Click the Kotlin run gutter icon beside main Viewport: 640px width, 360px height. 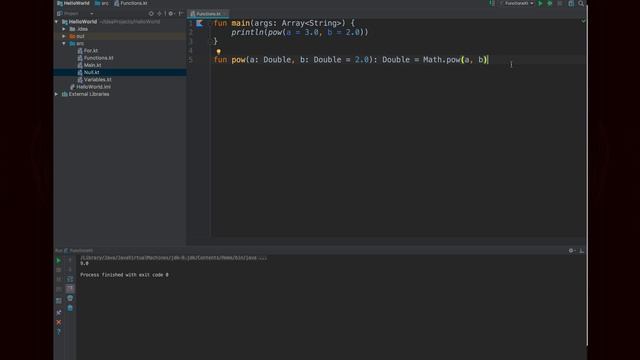pos(199,23)
